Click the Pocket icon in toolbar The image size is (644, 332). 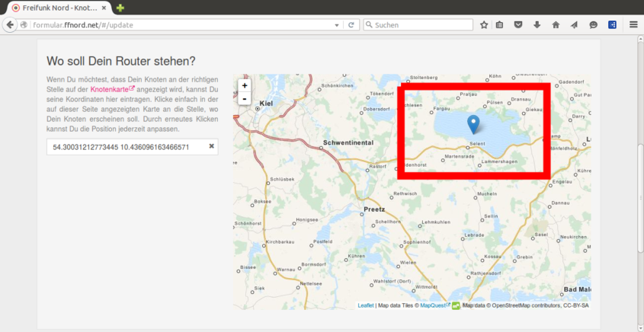518,24
